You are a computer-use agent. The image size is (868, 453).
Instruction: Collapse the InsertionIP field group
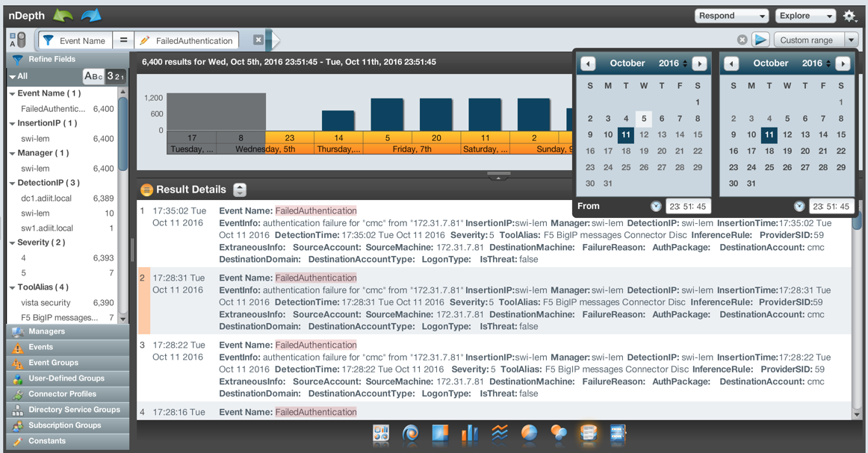coord(12,123)
